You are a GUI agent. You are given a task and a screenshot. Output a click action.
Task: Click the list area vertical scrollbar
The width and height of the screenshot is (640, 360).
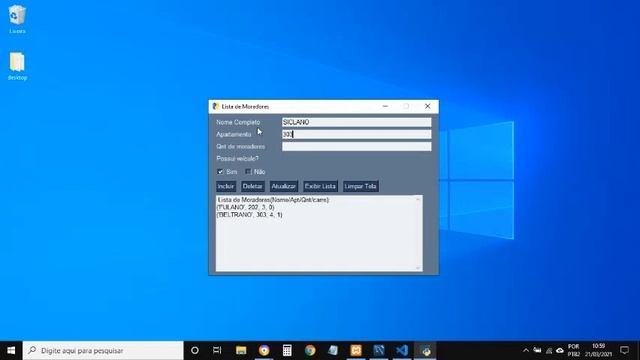(x=418, y=233)
